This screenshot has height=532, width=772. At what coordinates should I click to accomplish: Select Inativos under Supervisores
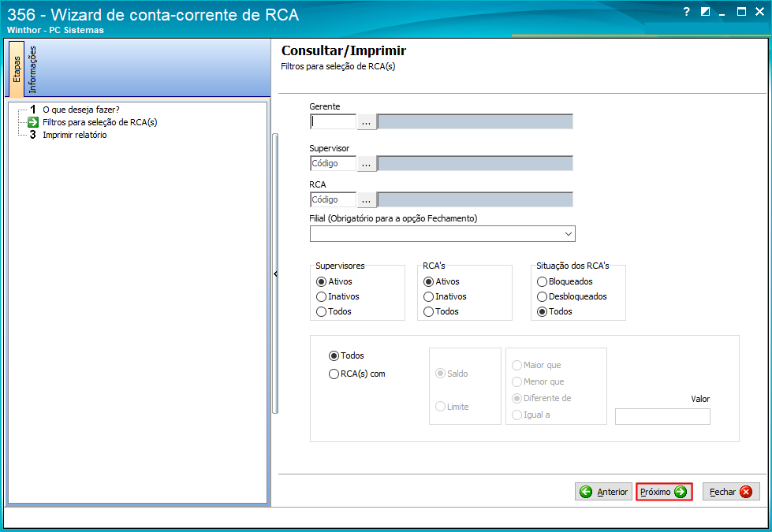[338, 297]
